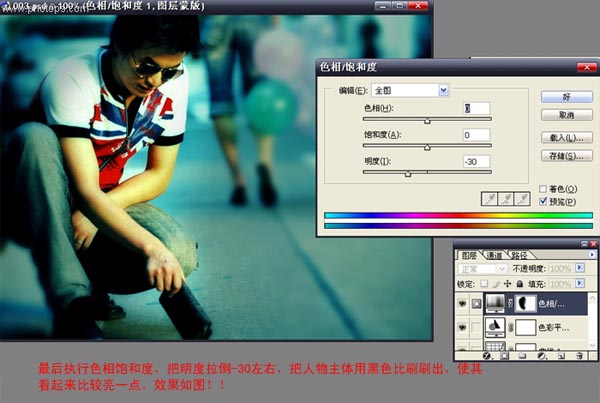Expand the 填充 fill arrow
Image resolution: width=600 pixels, height=403 pixels.
tap(581, 283)
